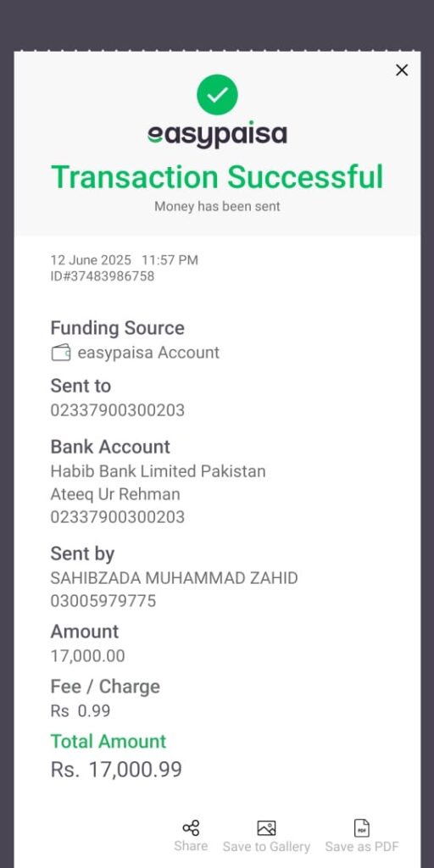Select recipient name Ateeq Ur Rehman
The width and height of the screenshot is (434, 868).
click(x=115, y=494)
